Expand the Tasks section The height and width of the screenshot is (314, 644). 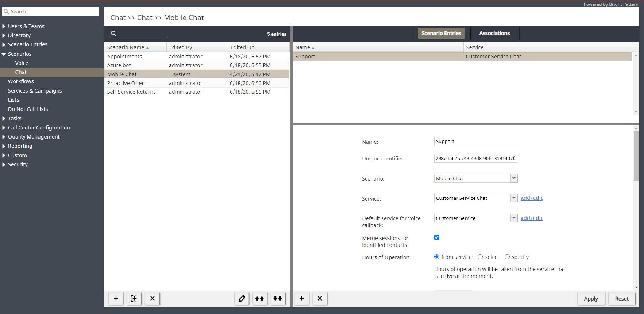(4, 119)
